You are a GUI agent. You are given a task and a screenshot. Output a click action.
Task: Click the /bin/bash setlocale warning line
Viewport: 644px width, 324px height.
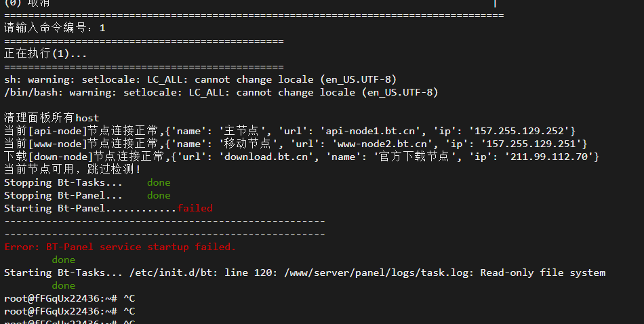tap(221, 92)
